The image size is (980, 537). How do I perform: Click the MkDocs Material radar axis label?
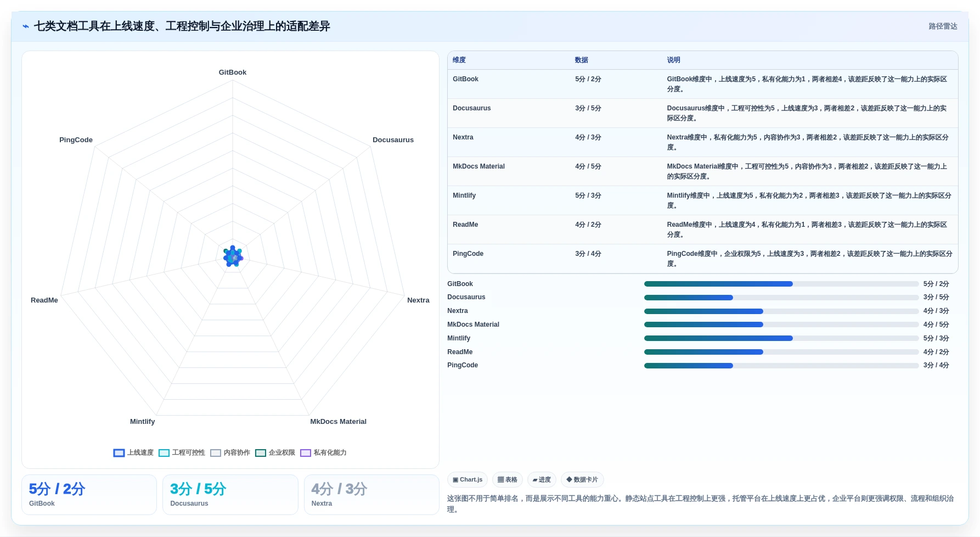[338, 422]
